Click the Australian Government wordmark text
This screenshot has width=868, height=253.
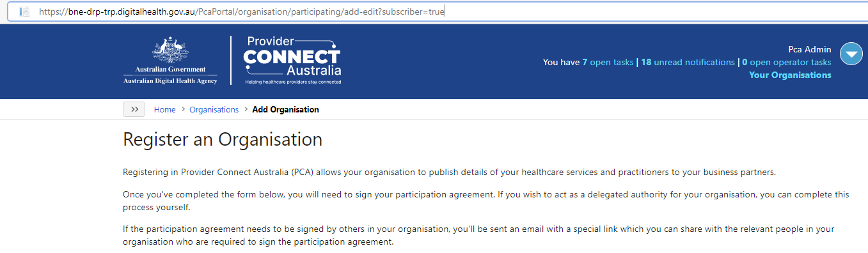pos(170,69)
